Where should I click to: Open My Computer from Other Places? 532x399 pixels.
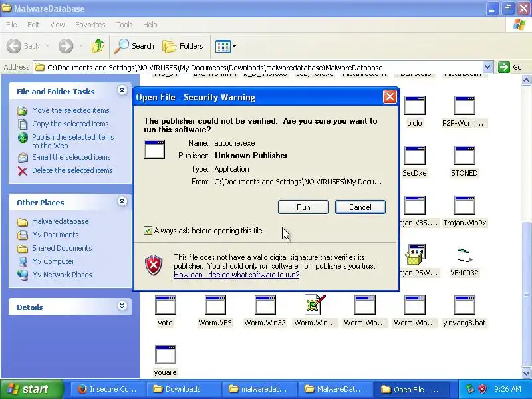[x=53, y=261]
